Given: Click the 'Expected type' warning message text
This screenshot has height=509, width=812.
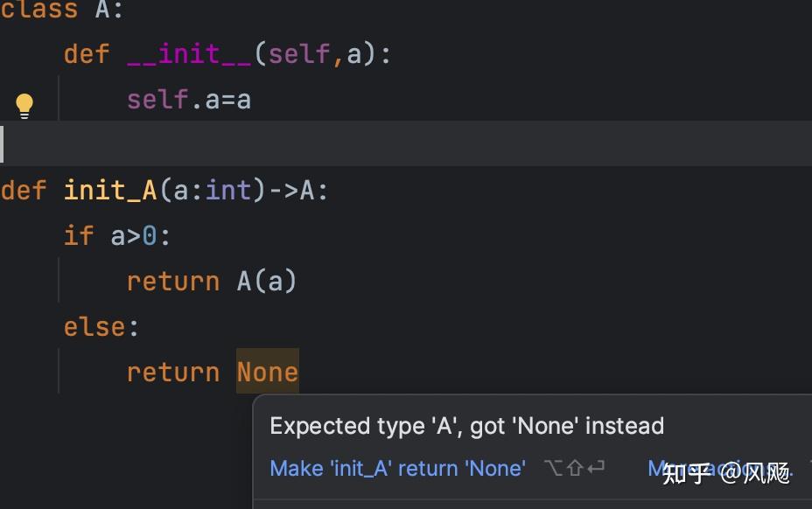Looking at the screenshot, I should [466, 426].
